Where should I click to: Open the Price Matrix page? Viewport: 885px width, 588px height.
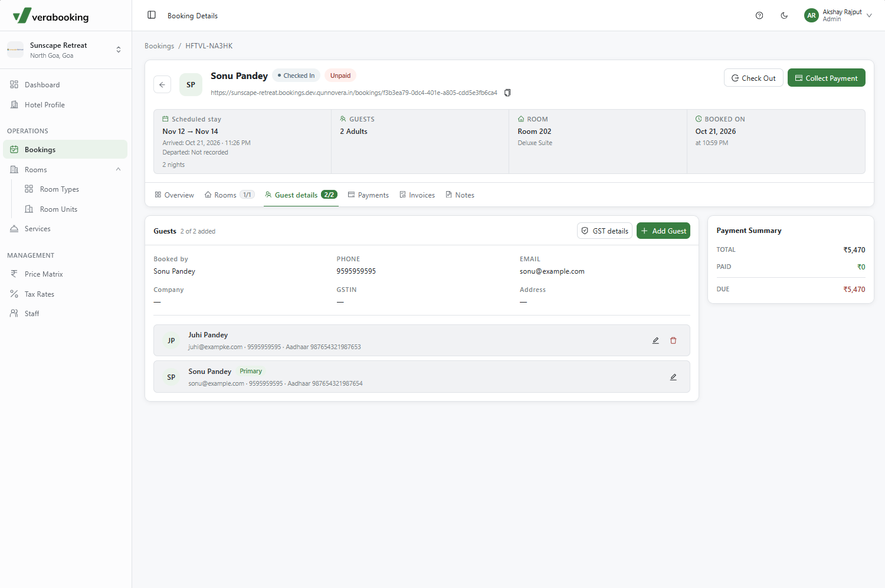[65, 274]
